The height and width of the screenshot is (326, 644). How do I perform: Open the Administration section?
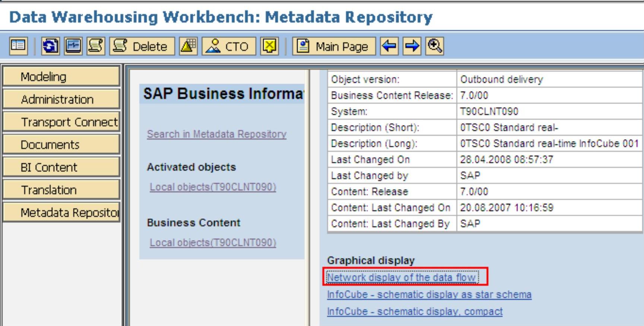pos(61,99)
